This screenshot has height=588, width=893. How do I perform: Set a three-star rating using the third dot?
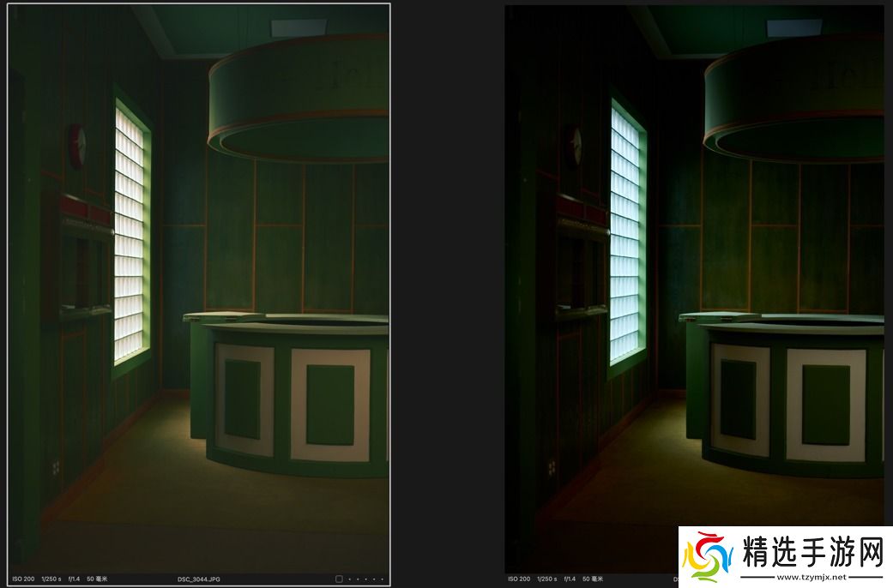(x=366, y=579)
